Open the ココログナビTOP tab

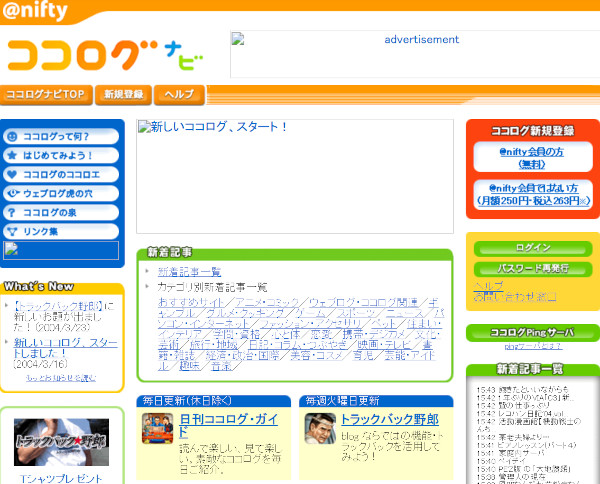[x=46, y=95]
